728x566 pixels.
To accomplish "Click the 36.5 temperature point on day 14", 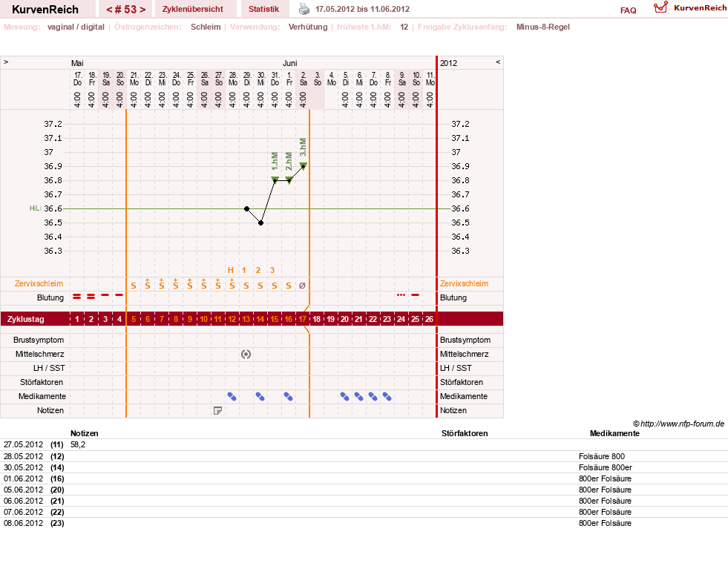I will tap(261, 223).
